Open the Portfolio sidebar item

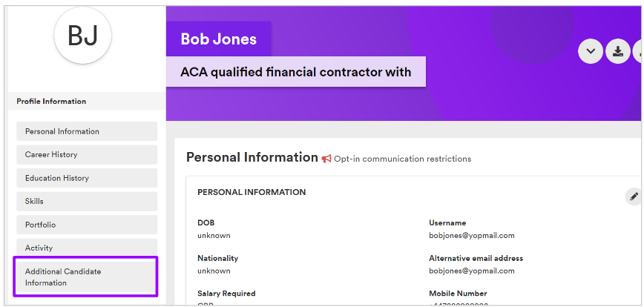[87, 225]
